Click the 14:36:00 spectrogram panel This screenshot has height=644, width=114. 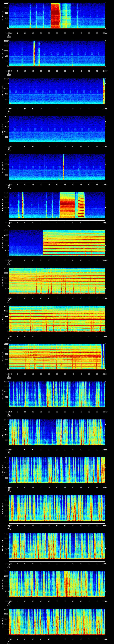click(x=57, y=546)
